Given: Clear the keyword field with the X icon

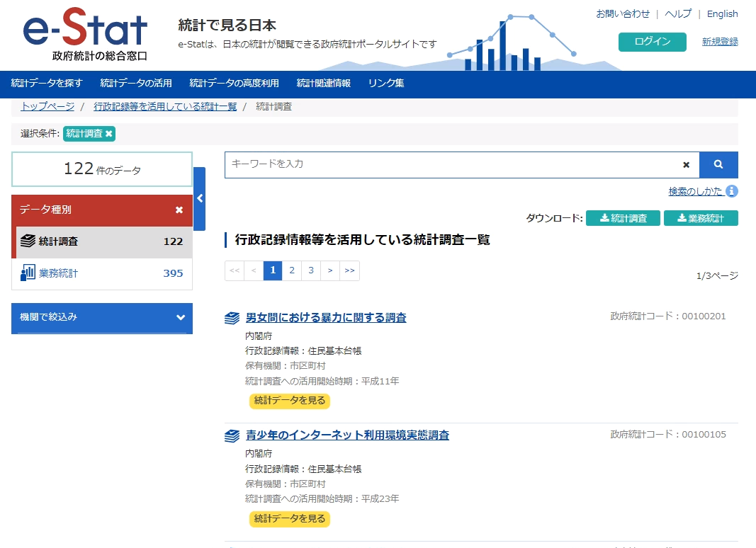Looking at the screenshot, I should tap(686, 165).
